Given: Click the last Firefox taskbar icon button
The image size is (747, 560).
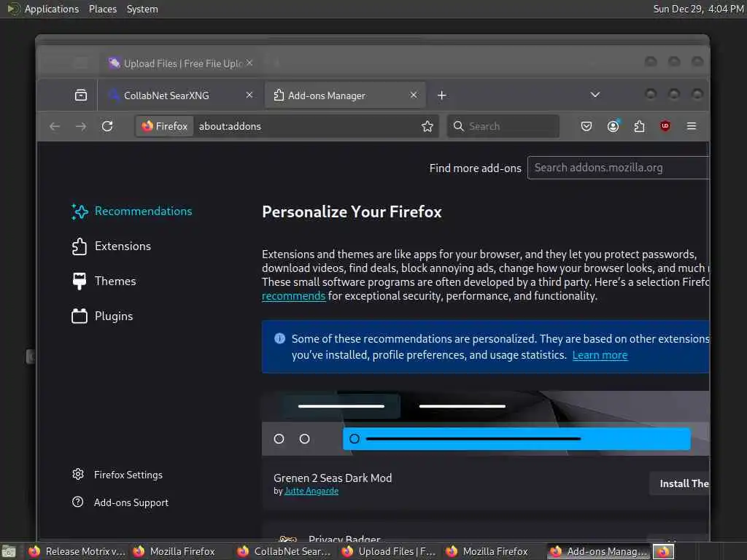Looking at the screenshot, I should tap(663, 551).
